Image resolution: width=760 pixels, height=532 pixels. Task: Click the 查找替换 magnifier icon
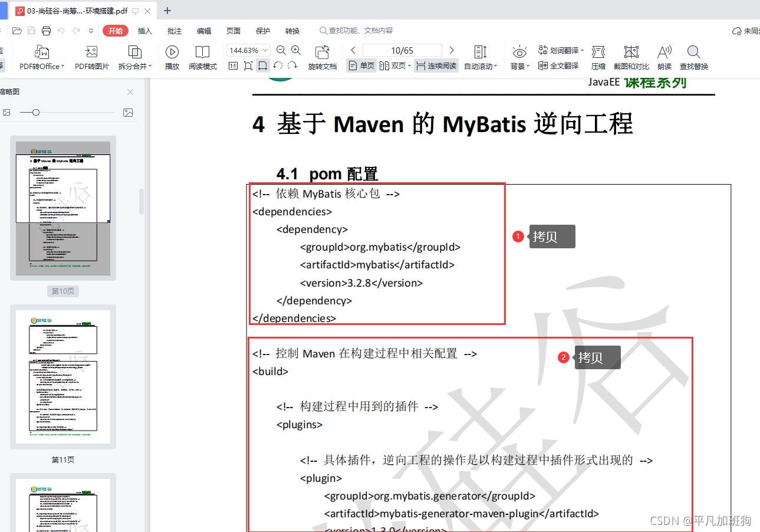pos(694,52)
